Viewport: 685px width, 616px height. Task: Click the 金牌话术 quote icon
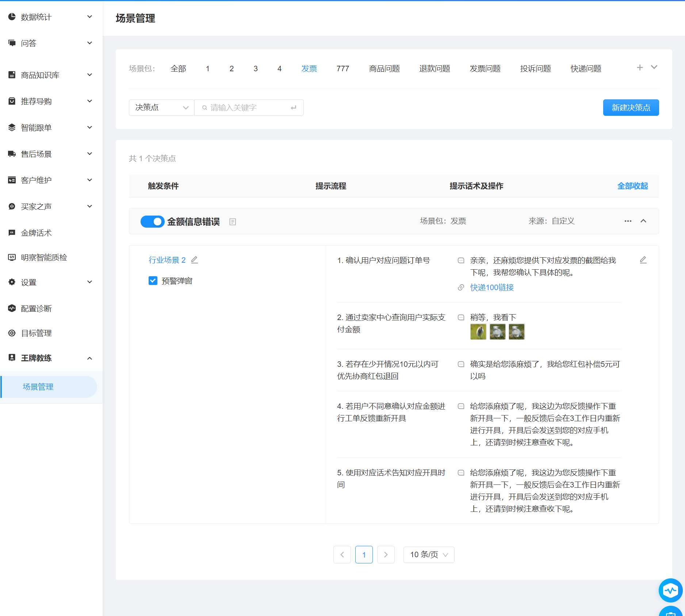[12, 233]
